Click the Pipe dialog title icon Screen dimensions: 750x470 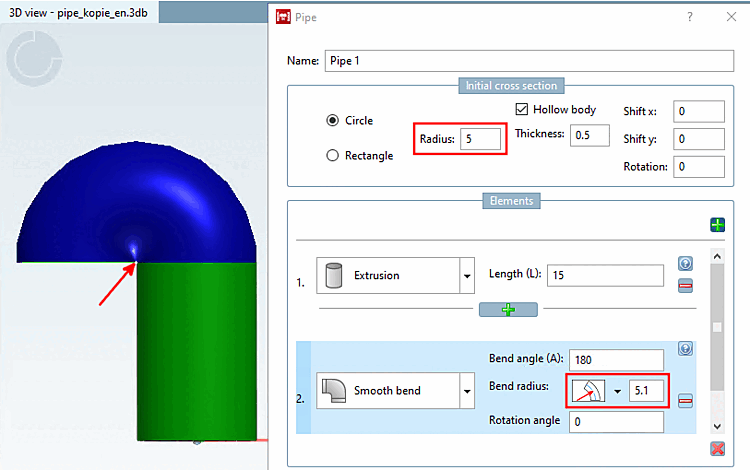(283, 17)
